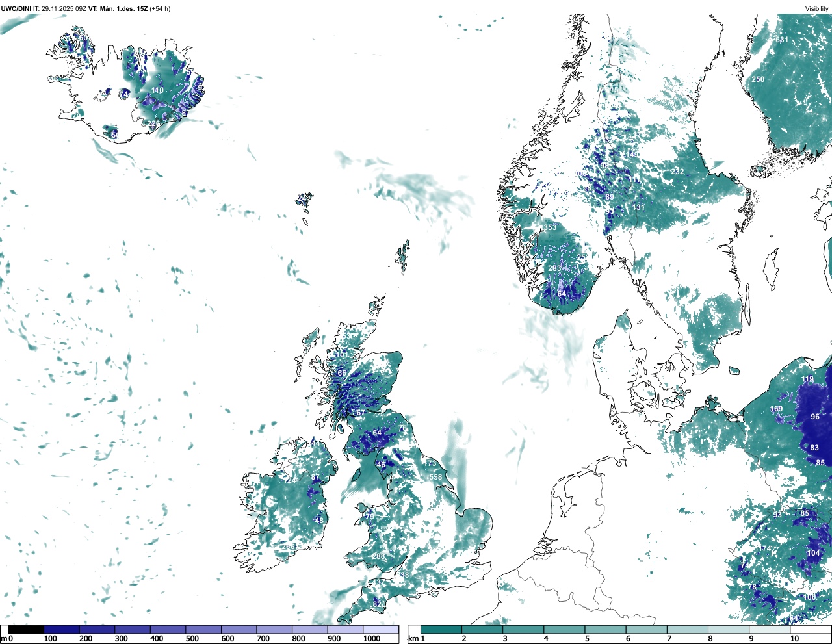Viewport: 832px width, 644px height.
Task: Click the 6–7 km legend swatch
Action: point(647,630)
